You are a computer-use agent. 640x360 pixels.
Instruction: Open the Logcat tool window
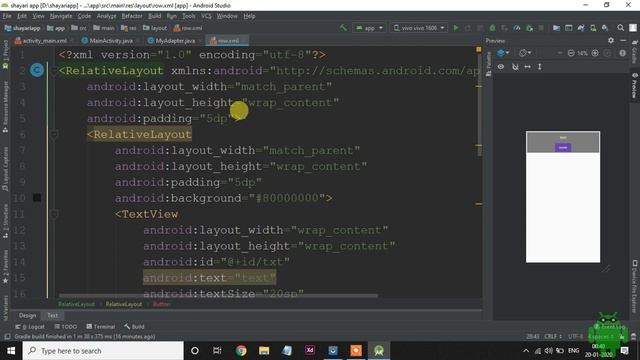pos(30,327)
